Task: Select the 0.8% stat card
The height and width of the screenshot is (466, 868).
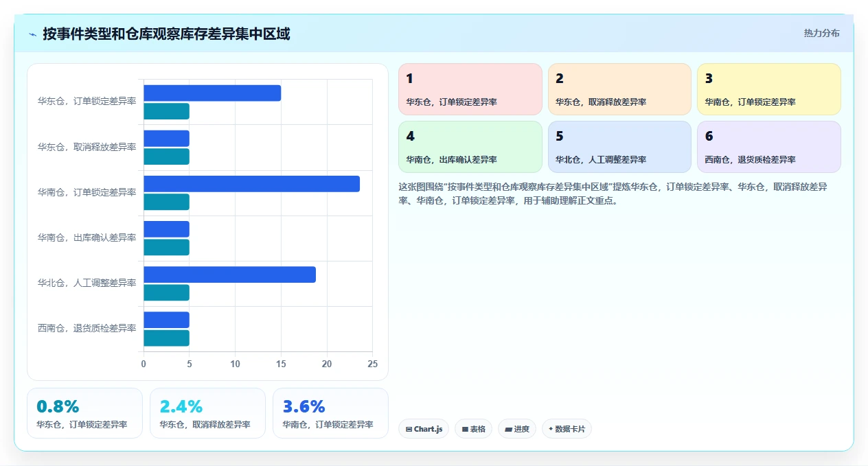Action: click(84, 413)
